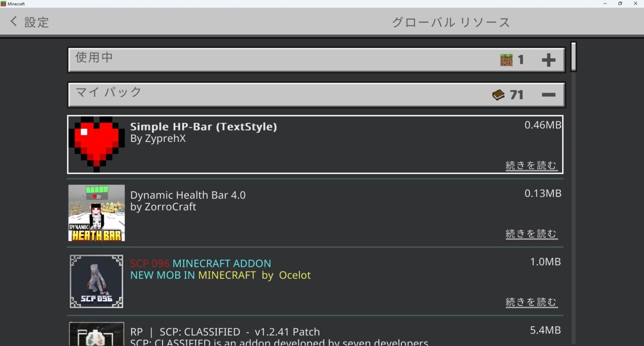The width and height of the screenshot is (644, 346).
Task: Open 続きを読む for Simple HP-Bar
Action: (x=531, y=165)
